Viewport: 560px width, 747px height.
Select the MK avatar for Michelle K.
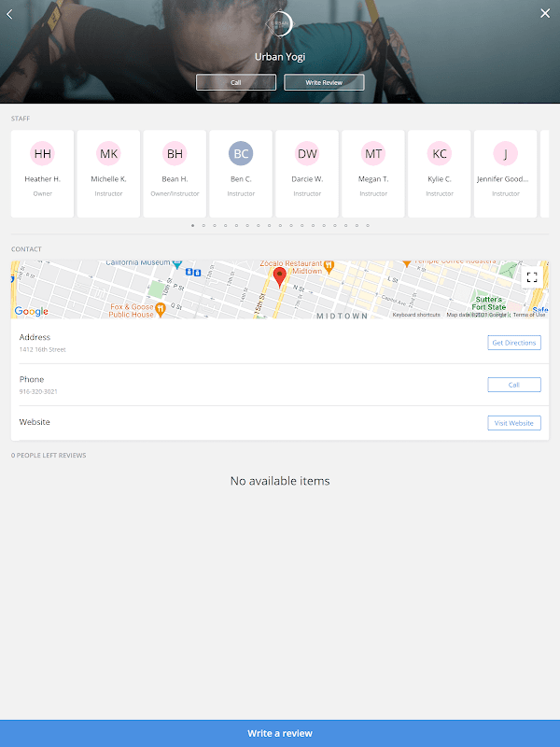point(108,153)
